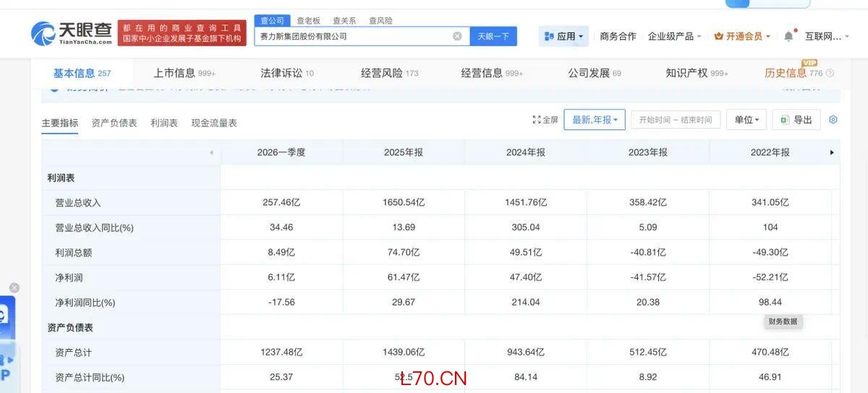Click the date range input field
This screenshot has width=868, height=393.
pyautogui.click(x=676, y=120)
